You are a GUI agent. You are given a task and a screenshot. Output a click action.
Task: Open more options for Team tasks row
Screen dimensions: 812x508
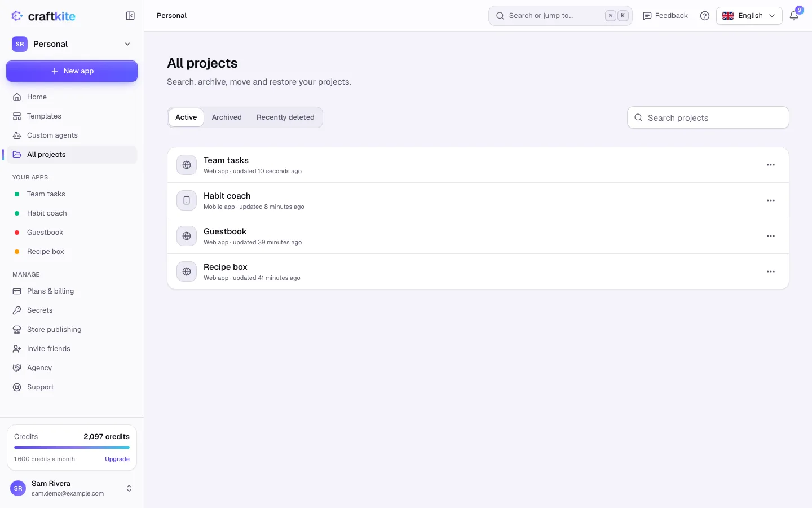771,165
